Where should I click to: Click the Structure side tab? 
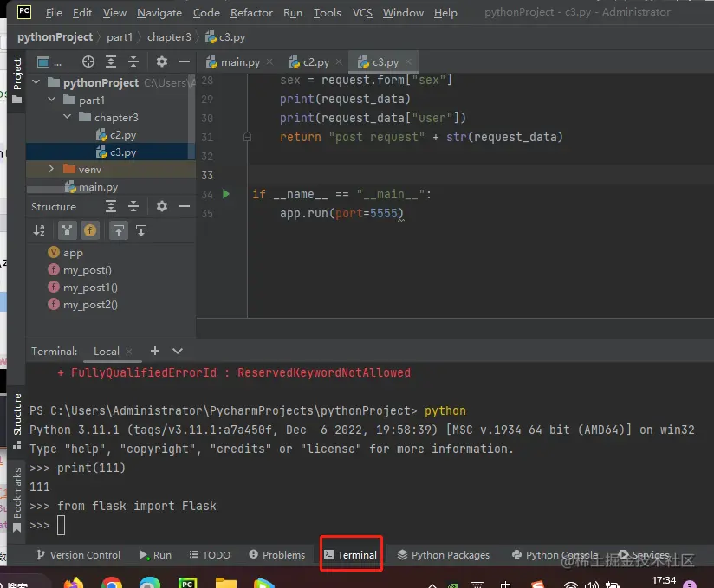pos(16,421)
